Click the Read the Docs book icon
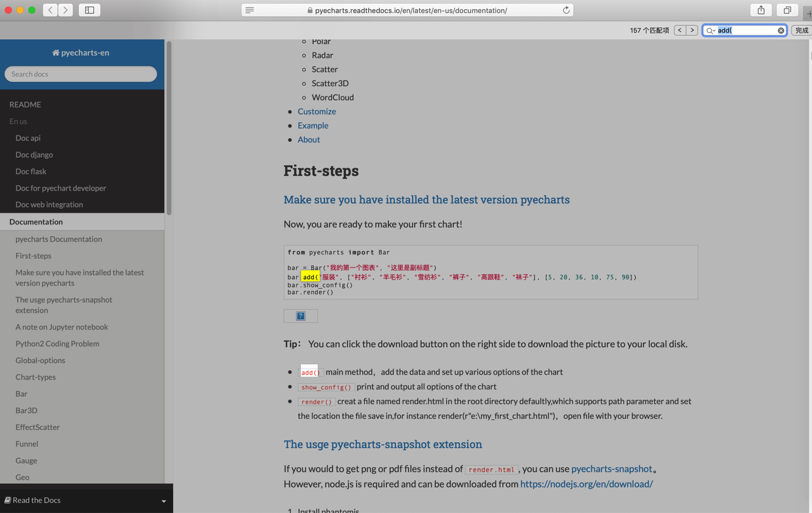Image resolution: width=812 pixels, height=513 pixels. pyautogui.click(x=8, y=500)
